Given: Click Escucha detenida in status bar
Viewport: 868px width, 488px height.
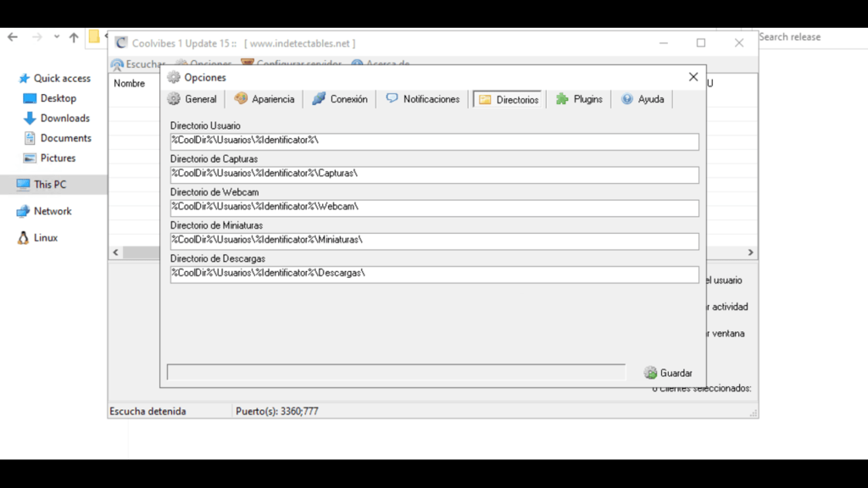Looking at the screenshot, I should (x=147, y=411).
